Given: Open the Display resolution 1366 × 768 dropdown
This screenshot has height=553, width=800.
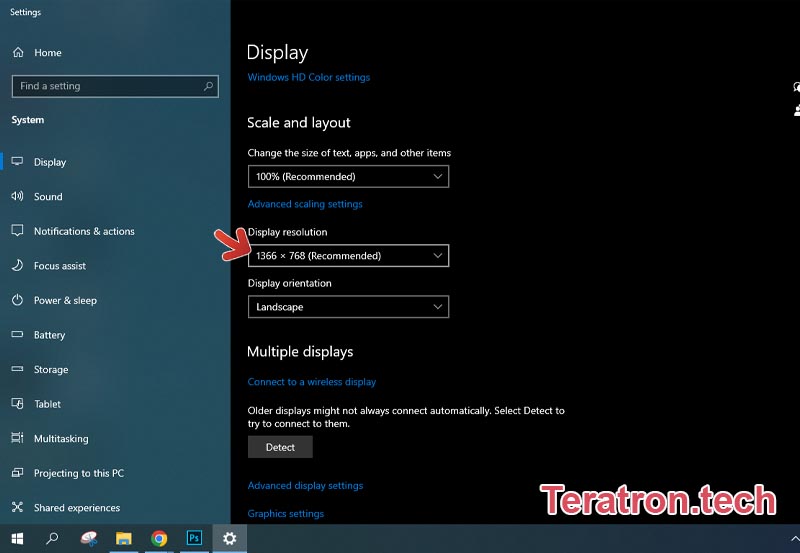Looking at the screenshot, I should coord(348,256).
